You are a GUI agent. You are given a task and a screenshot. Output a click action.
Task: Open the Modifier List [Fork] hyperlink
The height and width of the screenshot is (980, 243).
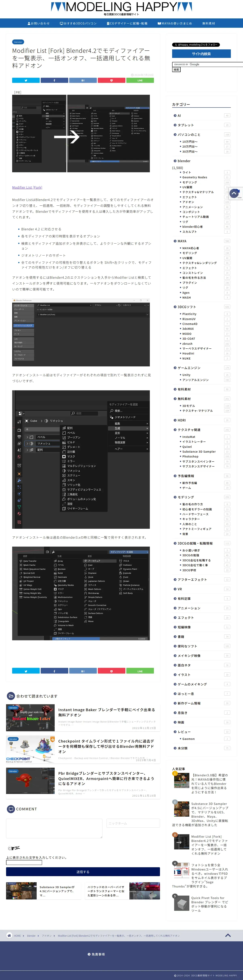pyautogui.click(x=27, y=187)
